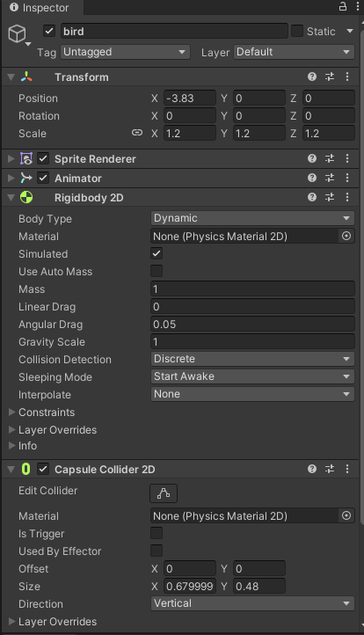Click the Gravity Scale input field

(x=252, y=342)
